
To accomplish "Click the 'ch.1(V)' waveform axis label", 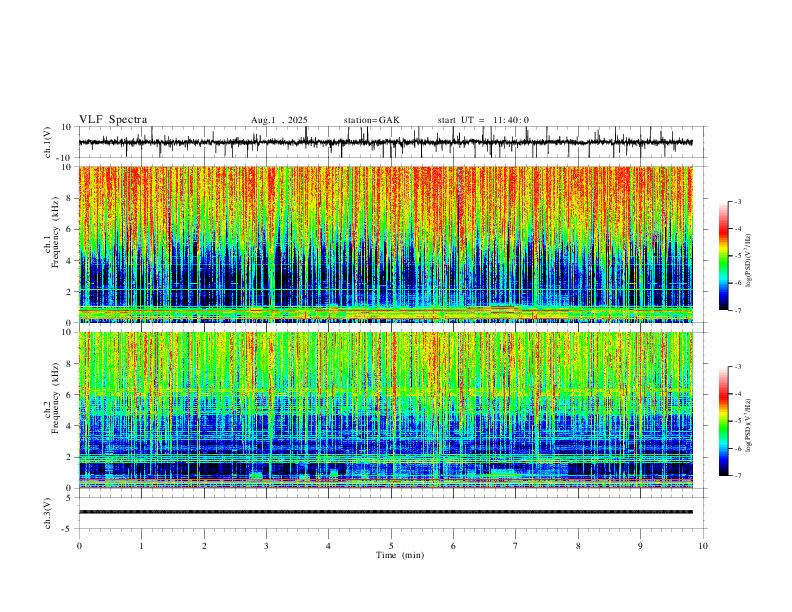I will (x=49, y=142).
